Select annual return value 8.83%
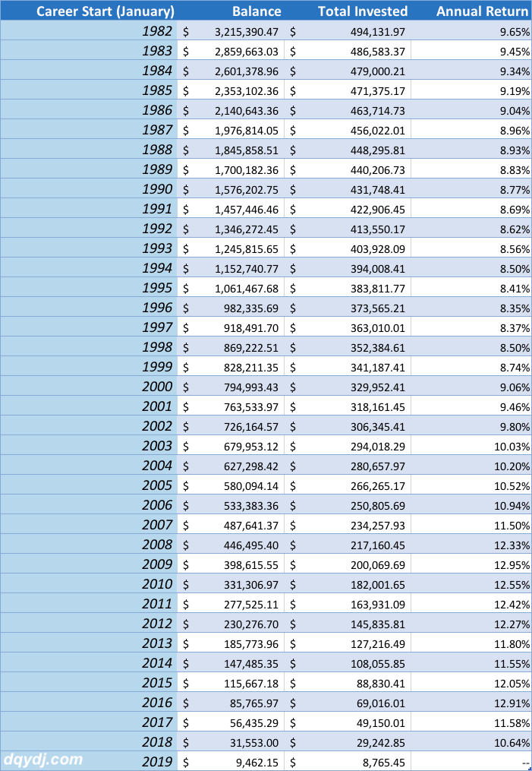 [x=471, y=169]
